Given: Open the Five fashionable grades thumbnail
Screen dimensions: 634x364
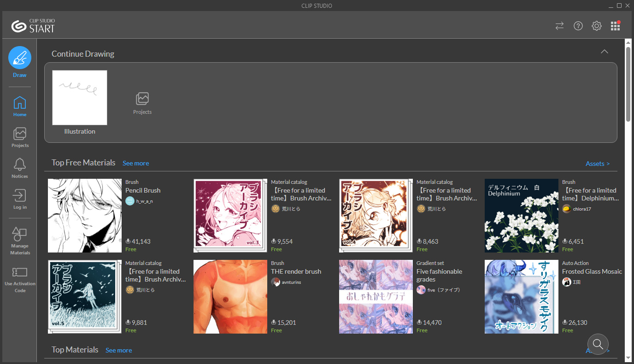Looking at the screenshot, I should tap(376, 297).
